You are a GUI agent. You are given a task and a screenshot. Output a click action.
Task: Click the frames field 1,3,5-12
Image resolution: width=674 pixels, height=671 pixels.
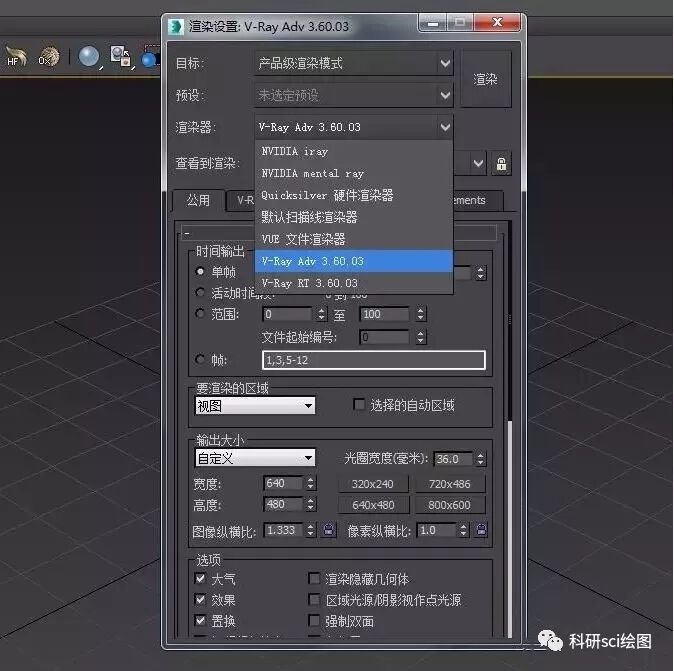(374, 360)
